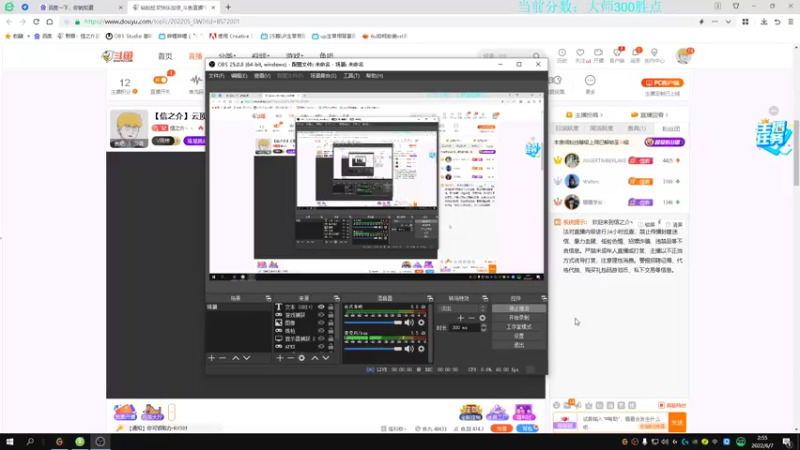Move scene down in OBS Scenes panel
This screenshot has width=800, height=450.
[x=246, y=358]
